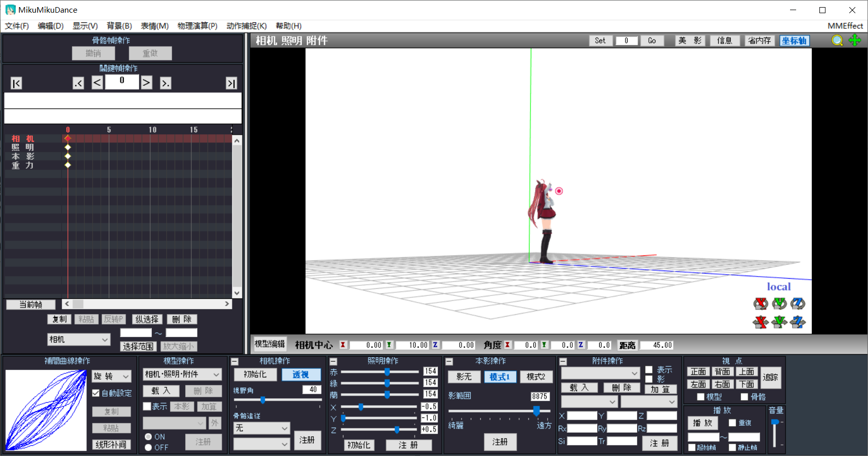Open the dropdown below 无 in camera panel

point(261,444)
